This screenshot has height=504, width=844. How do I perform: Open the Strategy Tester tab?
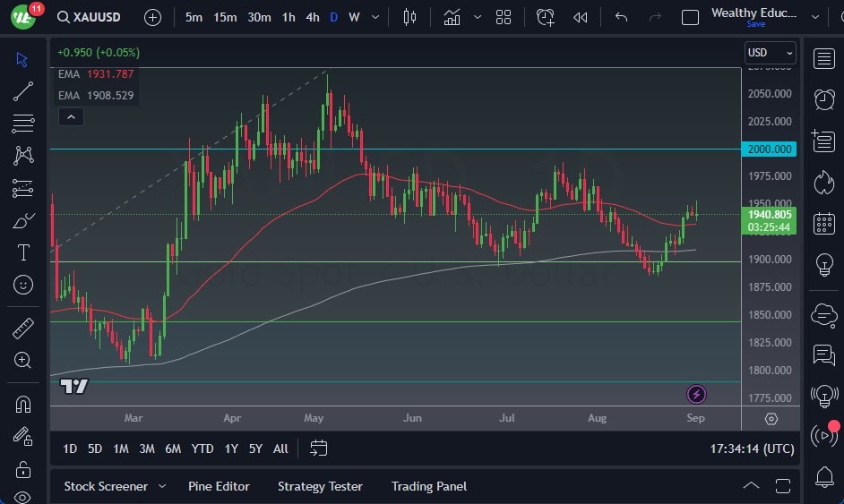point(320,486)
